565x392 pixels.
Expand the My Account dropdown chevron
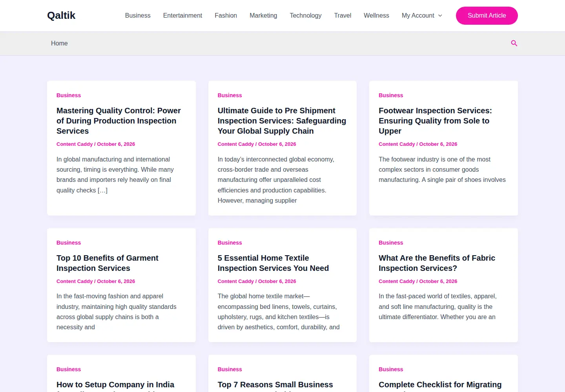tap(440, 16)
